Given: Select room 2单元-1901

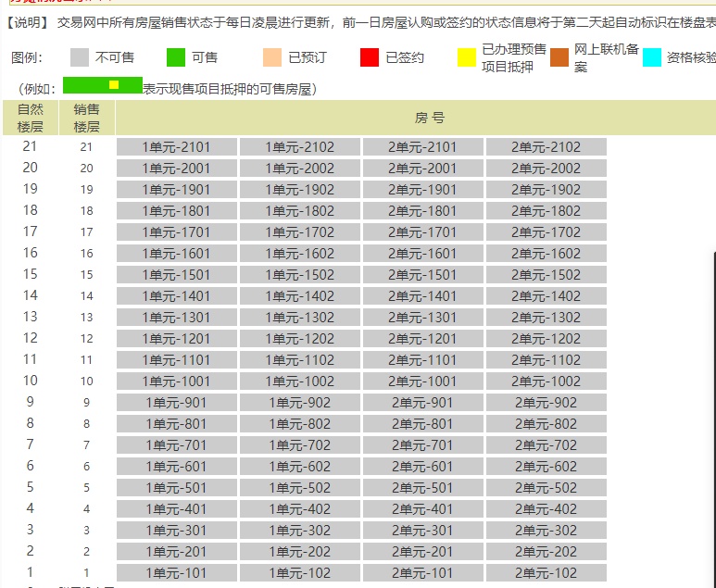Looking at the screenshot, I should 423,190.
